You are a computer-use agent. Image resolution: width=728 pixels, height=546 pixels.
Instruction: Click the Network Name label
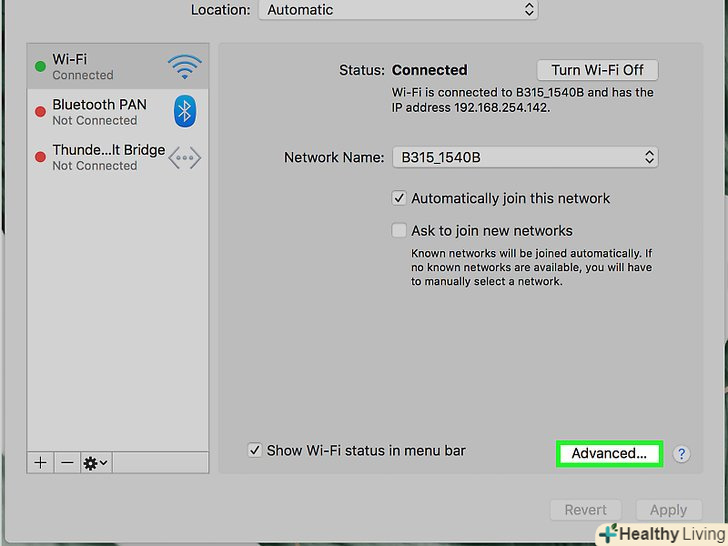[334, 157]
